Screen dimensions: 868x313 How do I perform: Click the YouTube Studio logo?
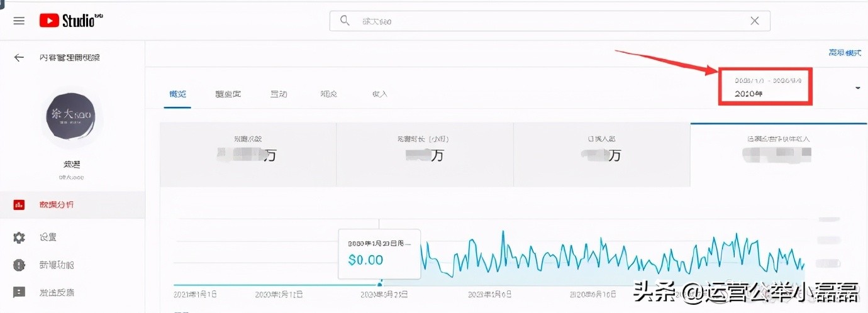pyautogui.click(x=71, y=21)
